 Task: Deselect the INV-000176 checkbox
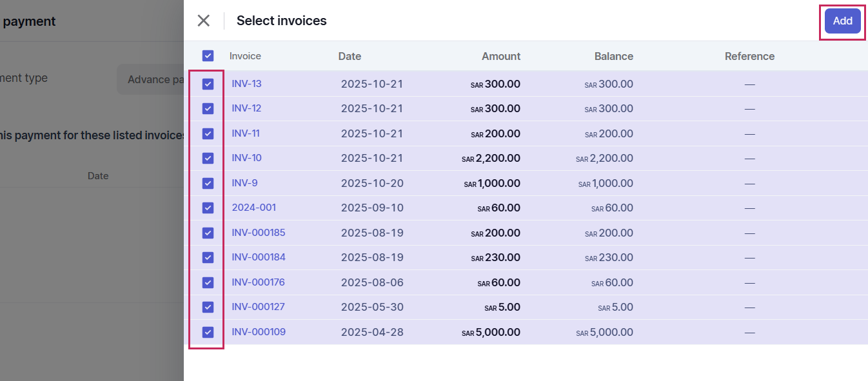tap(208, 282)
